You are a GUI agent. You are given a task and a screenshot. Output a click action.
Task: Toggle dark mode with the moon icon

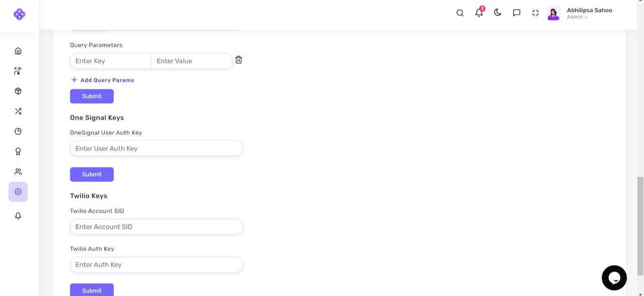click(x=498, y=13)
